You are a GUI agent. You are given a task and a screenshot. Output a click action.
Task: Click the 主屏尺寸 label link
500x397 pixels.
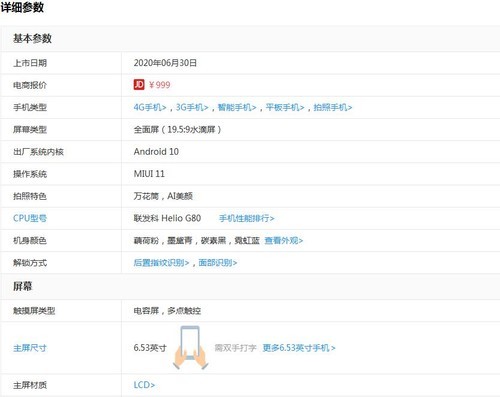coord(30,348)
